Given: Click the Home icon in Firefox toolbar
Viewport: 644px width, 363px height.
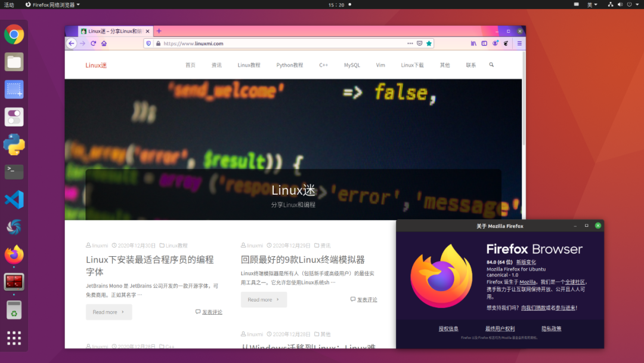Looking at the screenshot, I should (104, 43).
